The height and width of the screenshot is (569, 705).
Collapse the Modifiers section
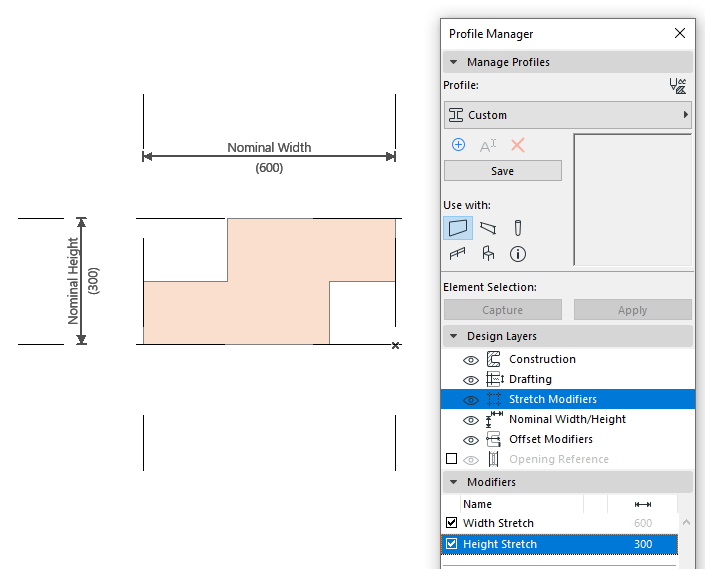tap(454, 482)
